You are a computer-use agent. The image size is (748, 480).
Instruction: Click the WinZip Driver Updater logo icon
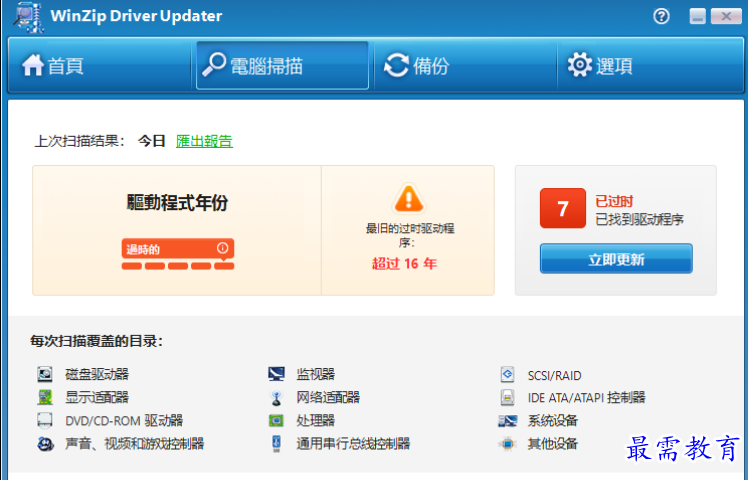[29, 17]
